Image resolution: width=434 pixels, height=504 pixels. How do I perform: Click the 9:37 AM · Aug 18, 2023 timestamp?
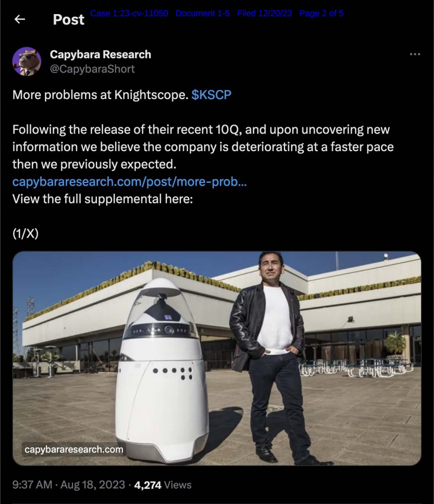coord(68,485)
